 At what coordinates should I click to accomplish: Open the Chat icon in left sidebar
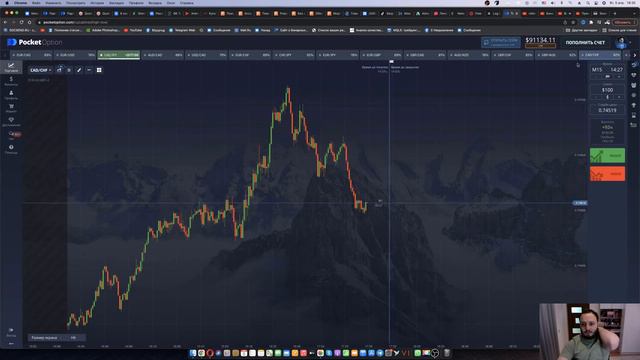11,135
